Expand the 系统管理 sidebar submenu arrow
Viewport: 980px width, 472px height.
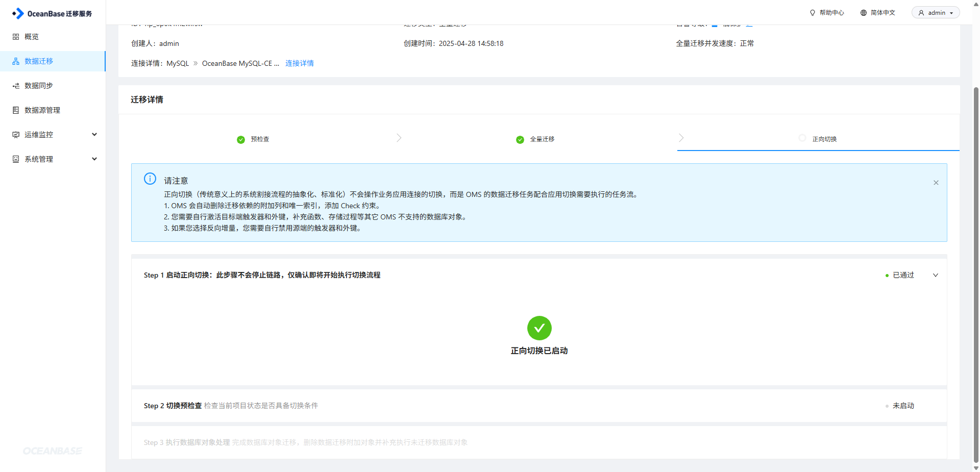click(x=94, y=159)
